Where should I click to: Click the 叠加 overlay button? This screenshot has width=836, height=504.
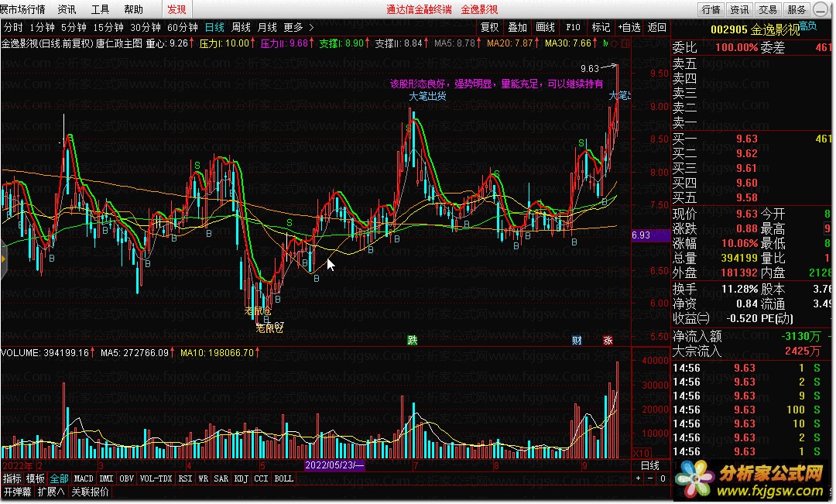click(517, 27)
